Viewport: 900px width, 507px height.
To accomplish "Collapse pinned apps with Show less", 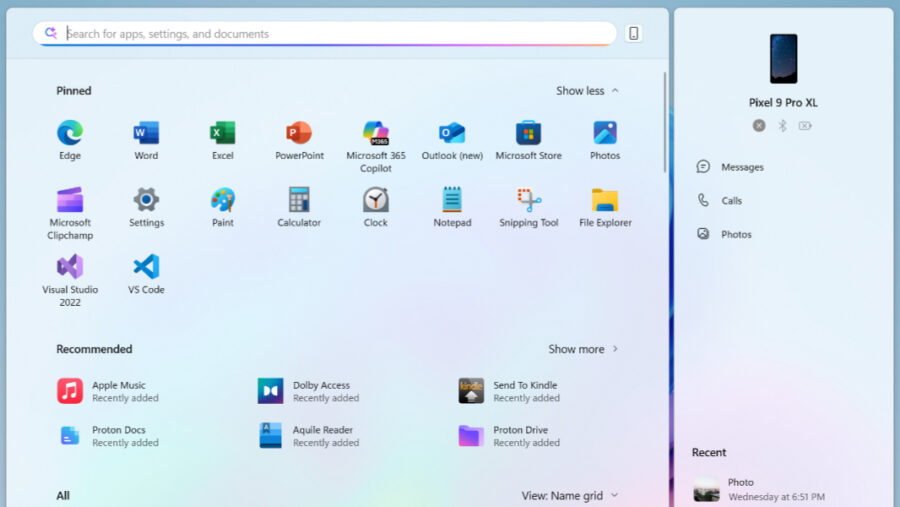I will [587, 91].
